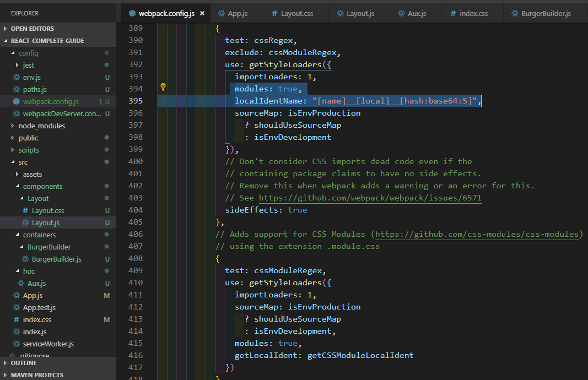588x380 pixels.
Task: Open the css-modules GitHub link in comment
Action: click(x=477, y=234)
